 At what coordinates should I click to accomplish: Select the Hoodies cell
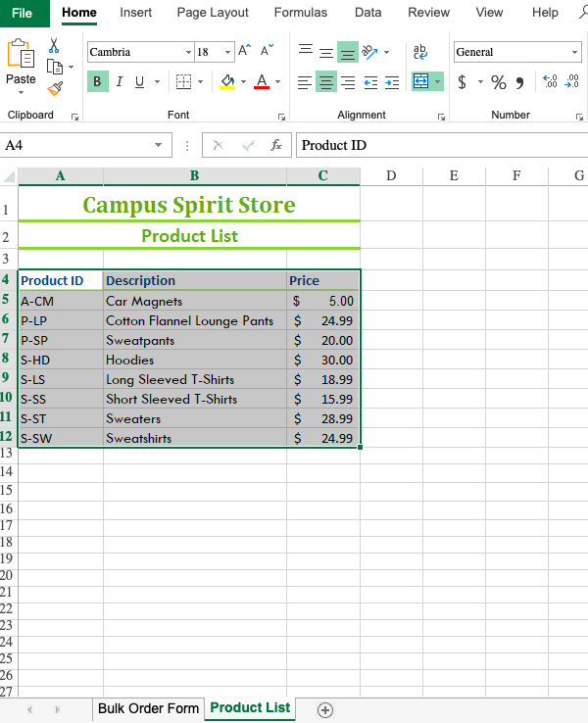195,360
